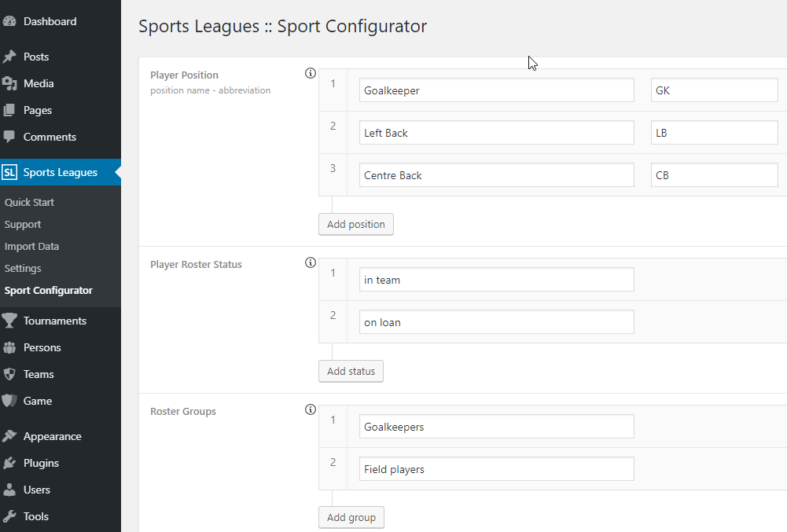The width and height of the screenshot is (787, 532).
Task: Click the Player Position info icon
Action: tap(310, 74)
